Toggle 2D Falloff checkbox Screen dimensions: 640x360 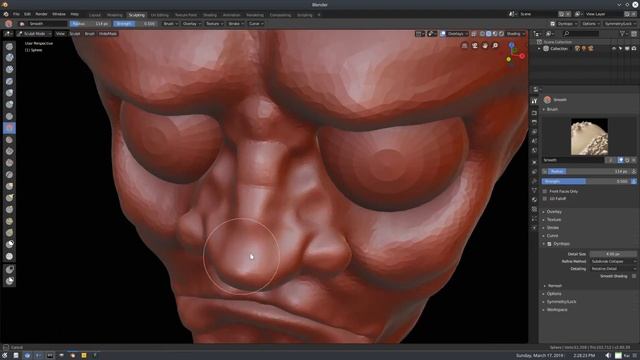(545, 198)
